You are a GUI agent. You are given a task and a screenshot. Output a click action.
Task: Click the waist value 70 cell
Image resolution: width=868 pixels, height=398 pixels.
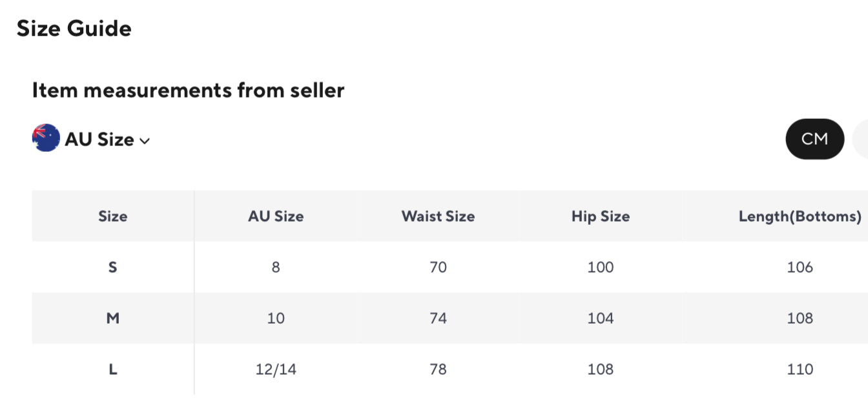coord(438,267)
